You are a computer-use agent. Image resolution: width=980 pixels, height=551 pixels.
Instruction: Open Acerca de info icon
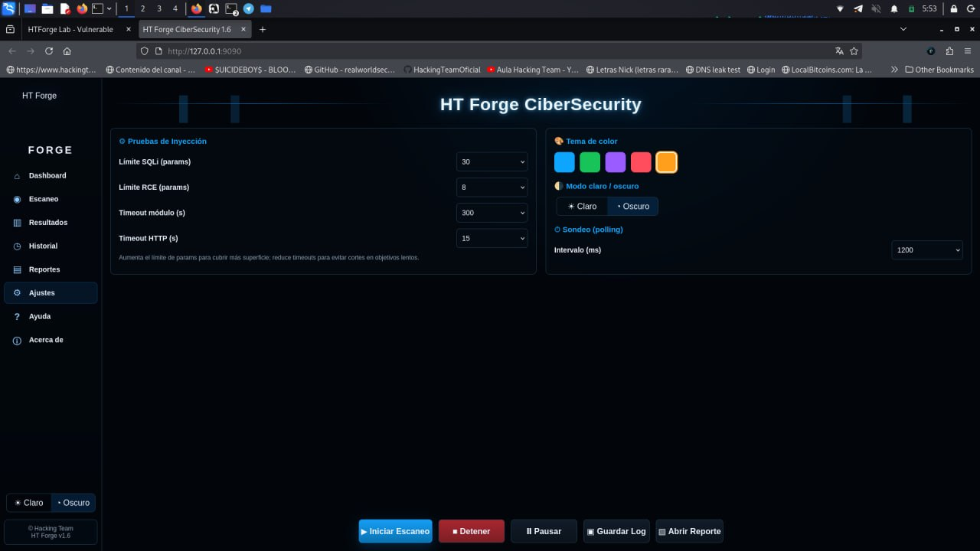(17, 341)
